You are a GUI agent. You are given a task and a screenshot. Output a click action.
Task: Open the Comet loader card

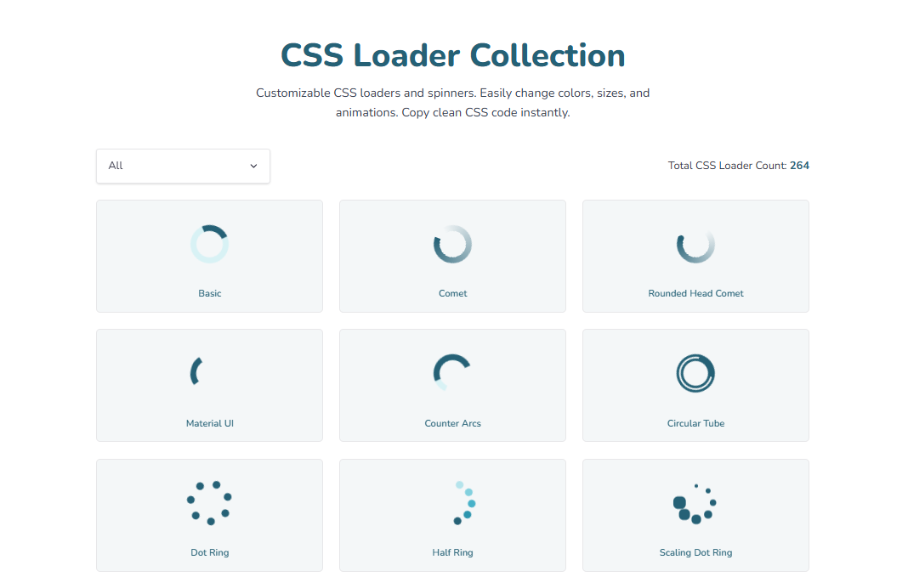[x=452, y=256]
